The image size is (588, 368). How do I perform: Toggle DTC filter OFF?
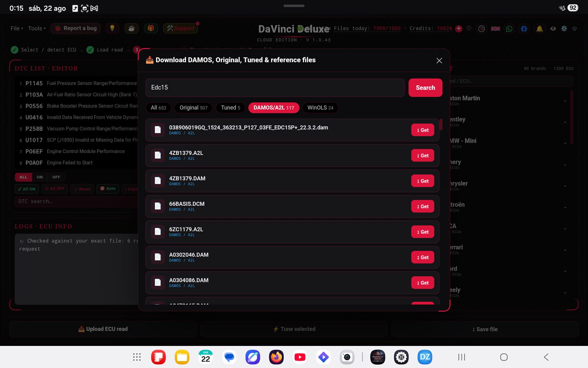[x=56, y=177]
